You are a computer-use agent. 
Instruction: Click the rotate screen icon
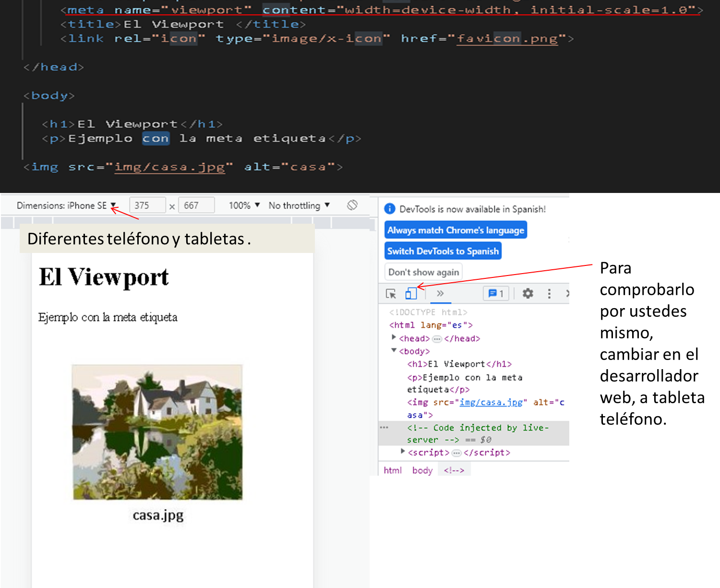(352, 205)
